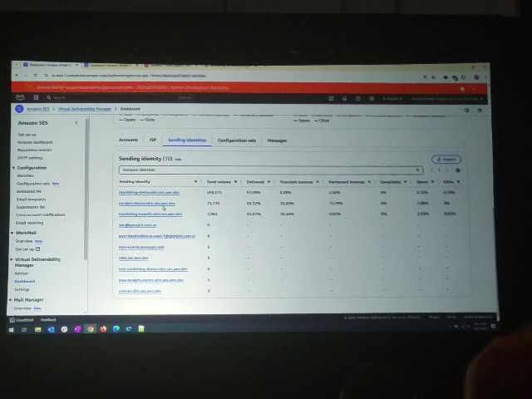Viewport: 532px width, 399px height.
Task: Collapse Virtual Deliverability Manager section
Action: tap(11, 259)
